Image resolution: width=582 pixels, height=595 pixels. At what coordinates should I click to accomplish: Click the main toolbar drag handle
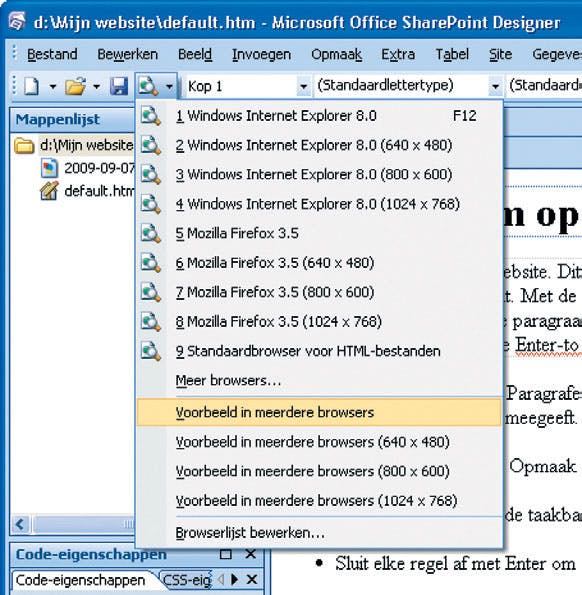pos(14,86)
